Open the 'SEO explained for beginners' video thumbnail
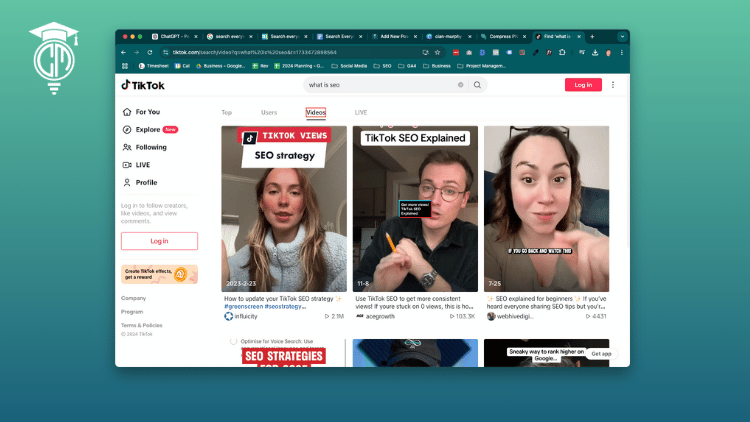Image resolution: width=750 pixels, height=422 pixels. (547, 209)
